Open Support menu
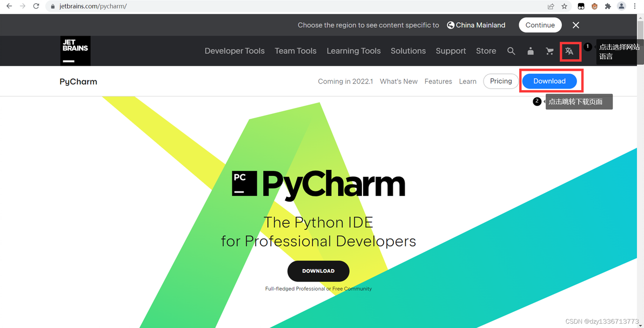Viewport: 644px width, 328px height. click(x=451, y=51)
